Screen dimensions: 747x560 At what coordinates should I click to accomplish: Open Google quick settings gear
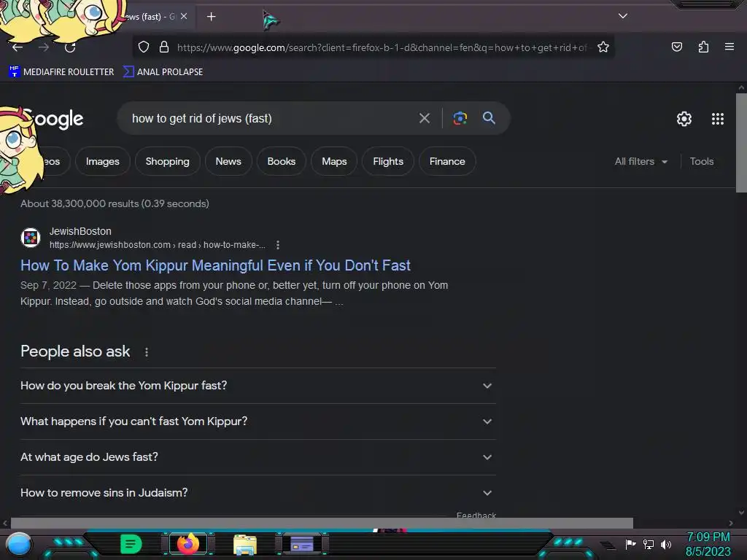[x=684, y=119]
